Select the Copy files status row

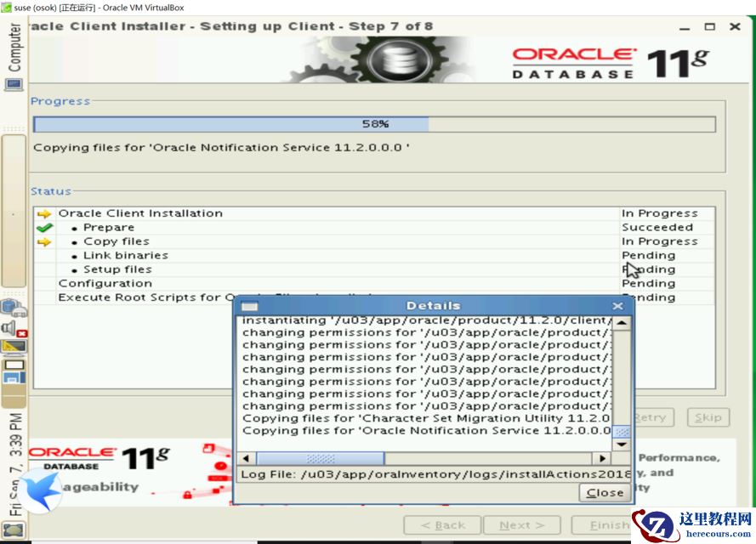[x=374, y=241]
